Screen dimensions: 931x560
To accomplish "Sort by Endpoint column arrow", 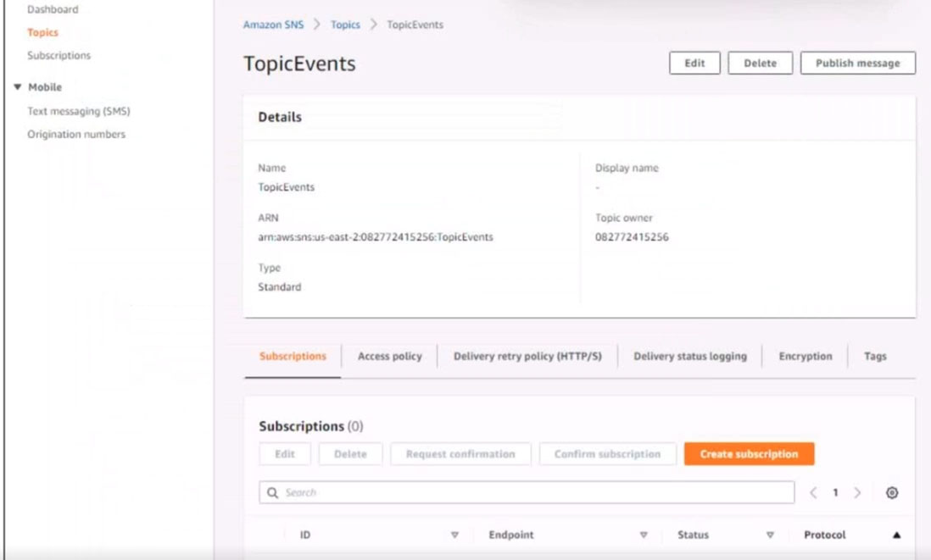I will tap(644, 535).
